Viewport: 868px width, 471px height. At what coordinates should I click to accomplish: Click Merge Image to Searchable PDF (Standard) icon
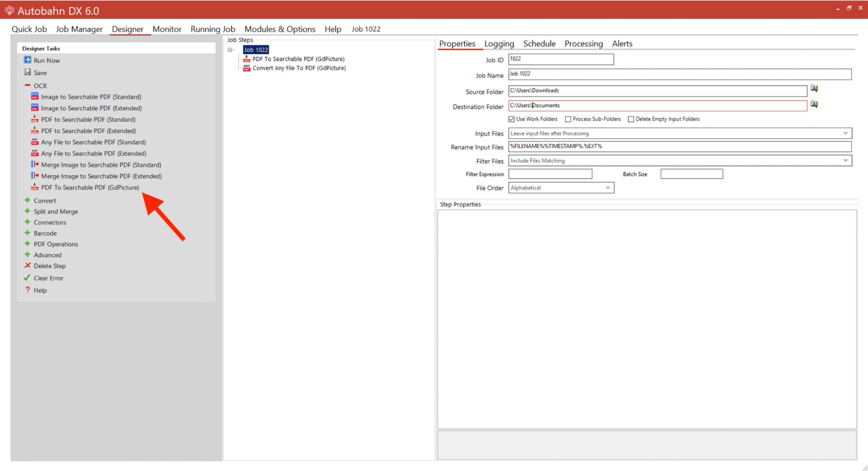35,164
